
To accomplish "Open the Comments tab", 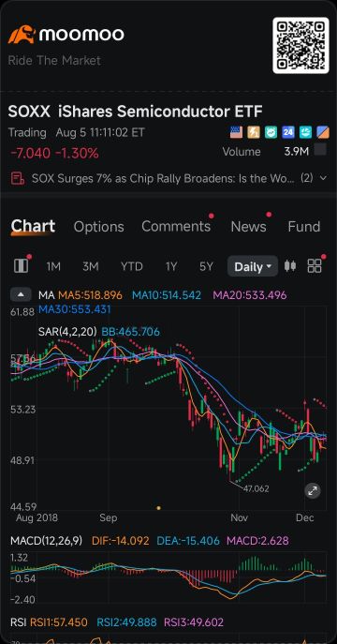I will [x=176, y=226].
